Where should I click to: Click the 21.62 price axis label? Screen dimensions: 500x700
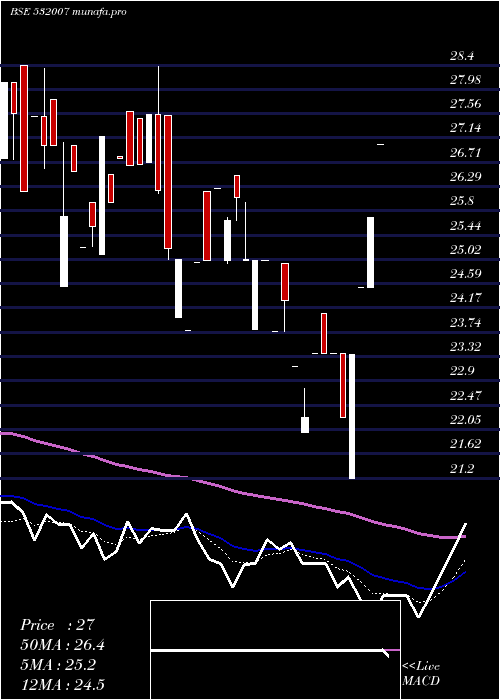(465, 443)
